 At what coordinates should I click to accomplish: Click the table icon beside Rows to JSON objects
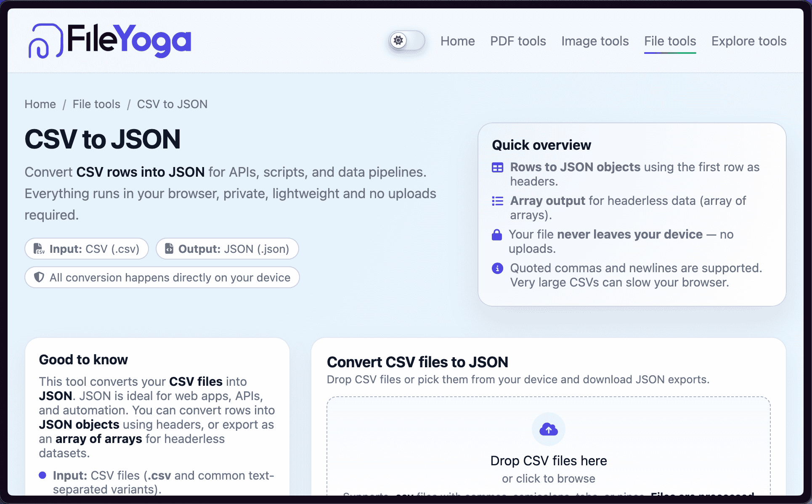[x=497, y=167]
